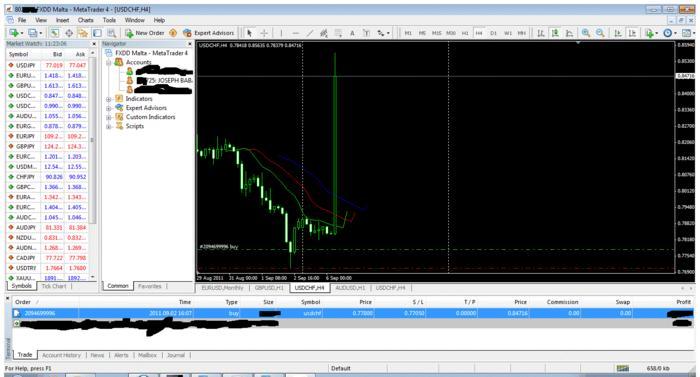Click the Zoom Out magnifier icon
Screen dimensions: 700x377
tap(600, 33)
